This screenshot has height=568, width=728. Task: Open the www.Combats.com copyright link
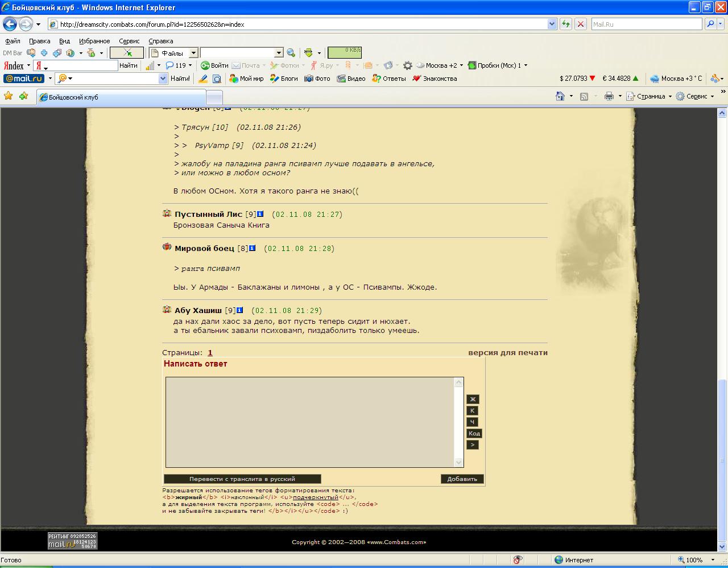[x=395, y=542]
